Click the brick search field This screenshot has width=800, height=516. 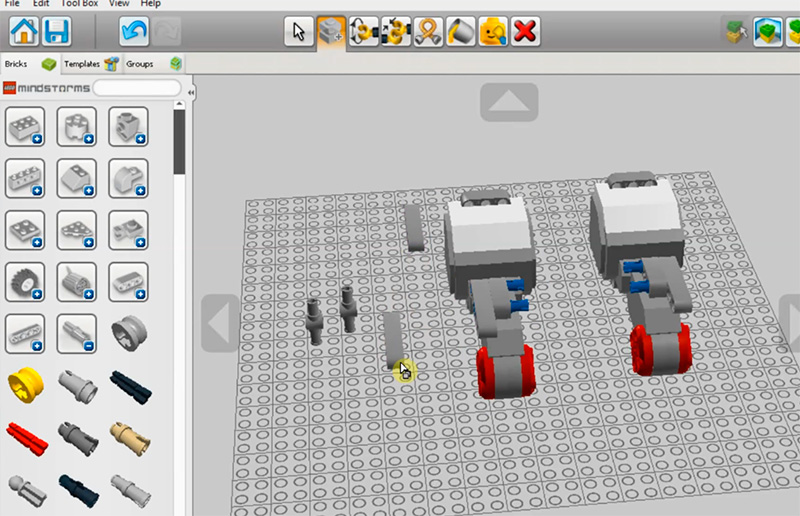coord(136,89)
